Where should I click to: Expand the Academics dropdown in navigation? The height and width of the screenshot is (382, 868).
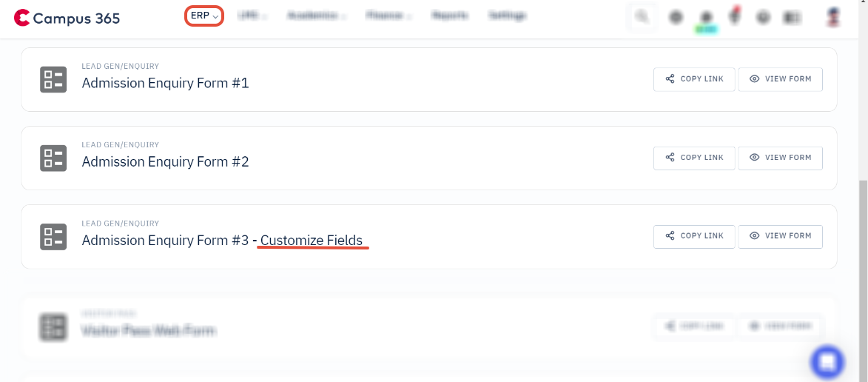[x=317, y=16]
